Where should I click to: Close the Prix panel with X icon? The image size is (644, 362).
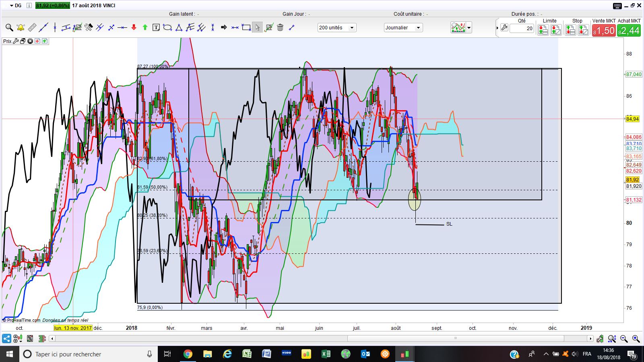point(30,41)
